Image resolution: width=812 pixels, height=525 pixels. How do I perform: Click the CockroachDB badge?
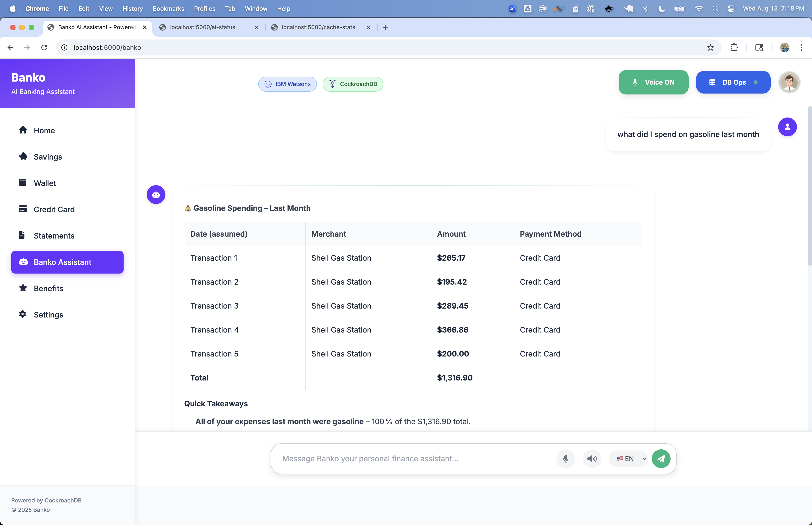pos(352,84)
